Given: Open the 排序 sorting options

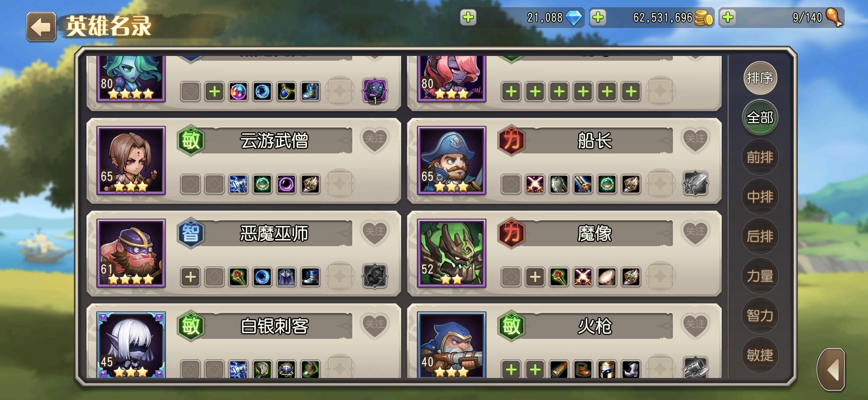Looking at the screenshot, I should pos(760,78).
